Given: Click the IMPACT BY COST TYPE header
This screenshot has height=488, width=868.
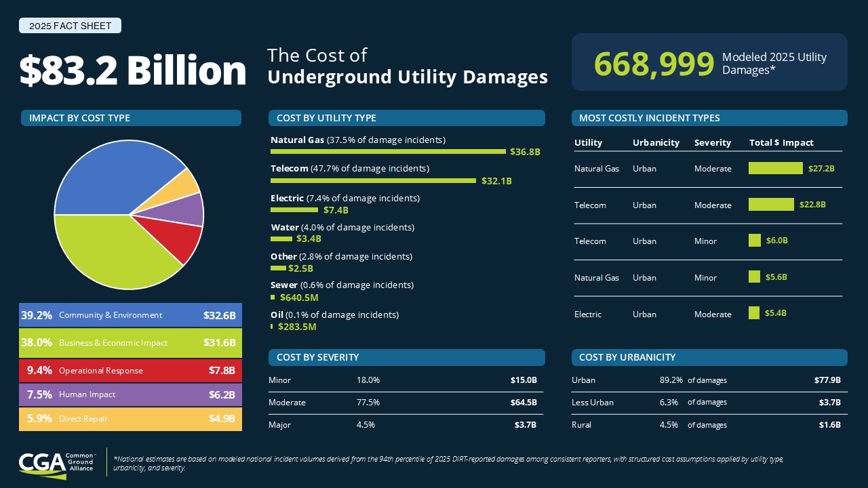Looking at the screenshot, I should (x=131, y=118).
